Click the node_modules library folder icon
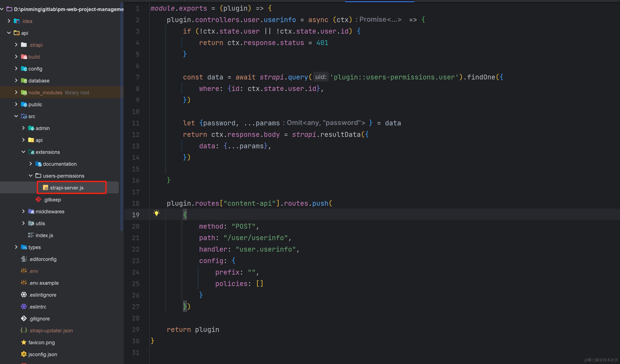The width and height of the screenshot is (620, 364). pos(24,92)
